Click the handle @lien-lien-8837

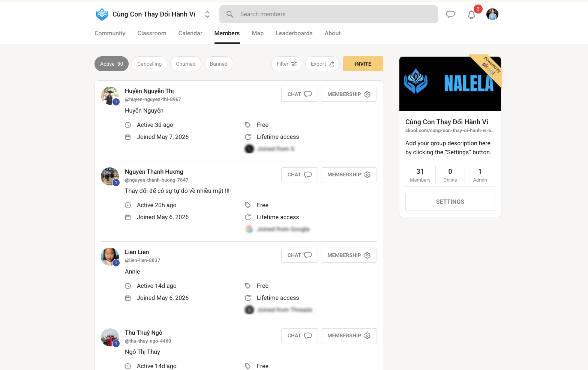tap(142, 260)
